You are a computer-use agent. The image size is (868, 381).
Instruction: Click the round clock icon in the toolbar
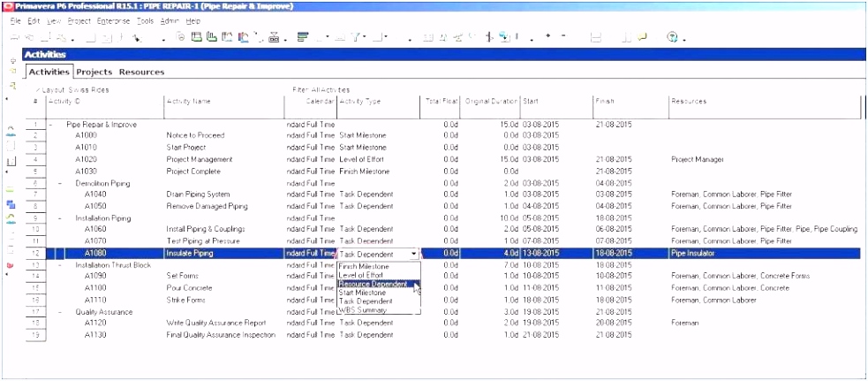pos(181,37)
